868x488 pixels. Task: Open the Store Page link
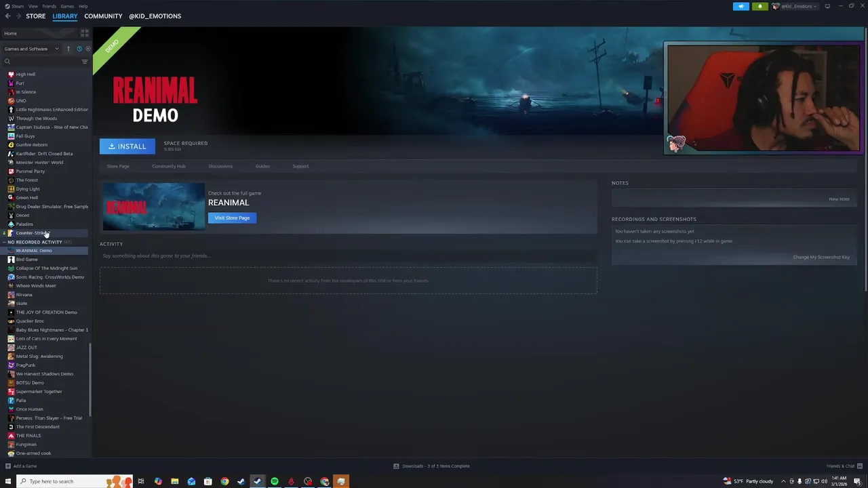click(118, 166)
